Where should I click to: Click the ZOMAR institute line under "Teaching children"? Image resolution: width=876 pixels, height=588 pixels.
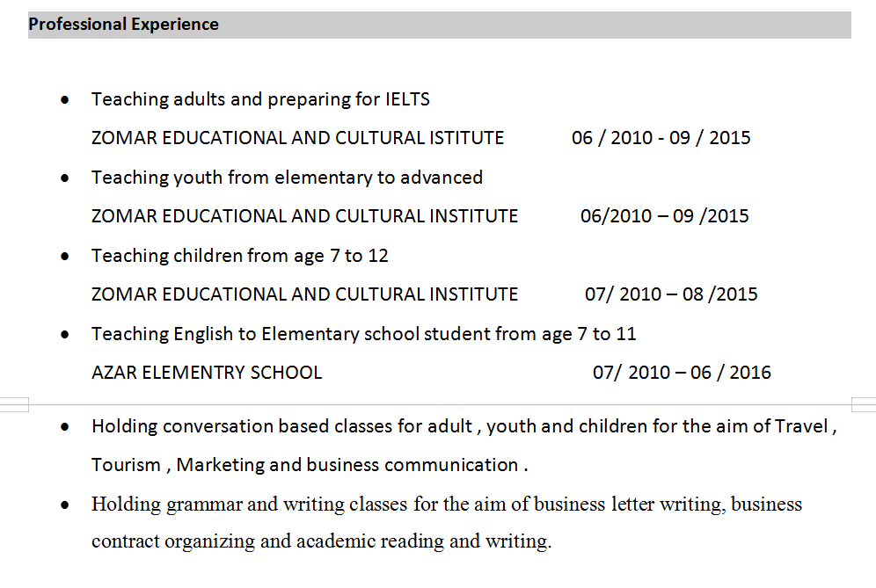304,294
